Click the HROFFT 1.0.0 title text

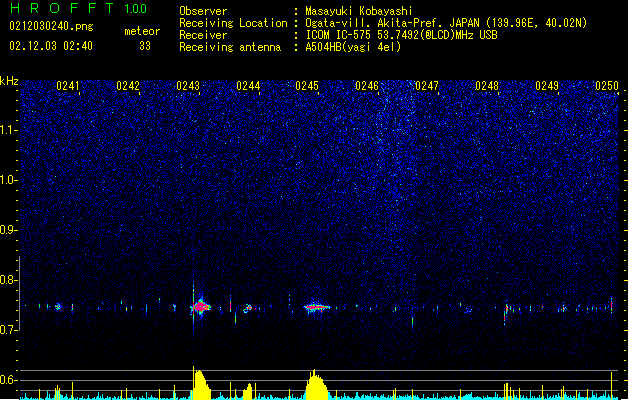pos(79,8)
